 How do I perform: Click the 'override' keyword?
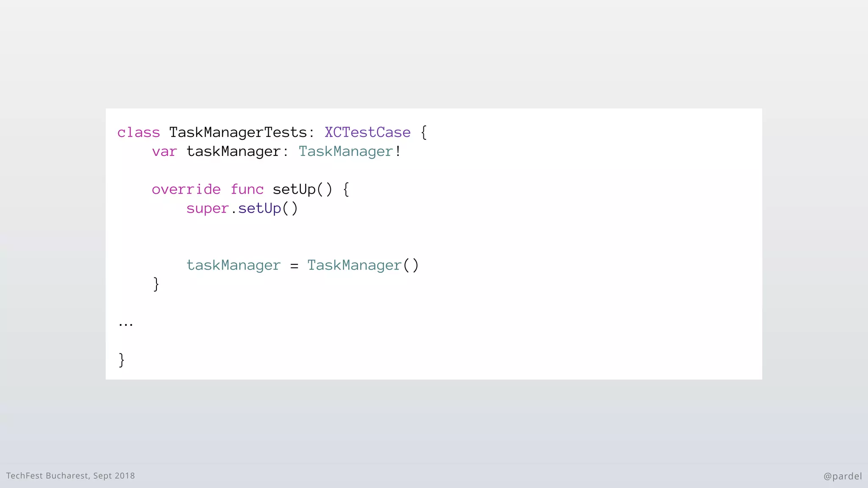tap(186, 189)
